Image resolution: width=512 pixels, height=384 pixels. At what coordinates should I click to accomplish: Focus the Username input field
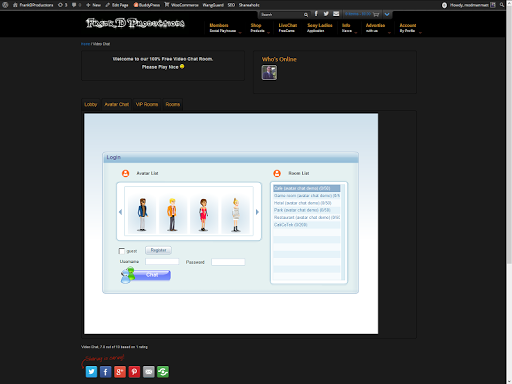click(162, 262)
